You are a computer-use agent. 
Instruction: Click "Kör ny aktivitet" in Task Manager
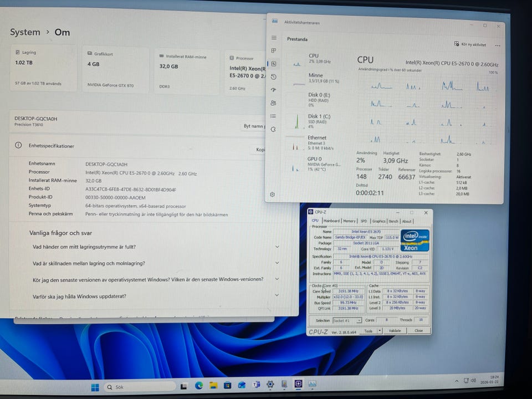(x=470, y=44)
